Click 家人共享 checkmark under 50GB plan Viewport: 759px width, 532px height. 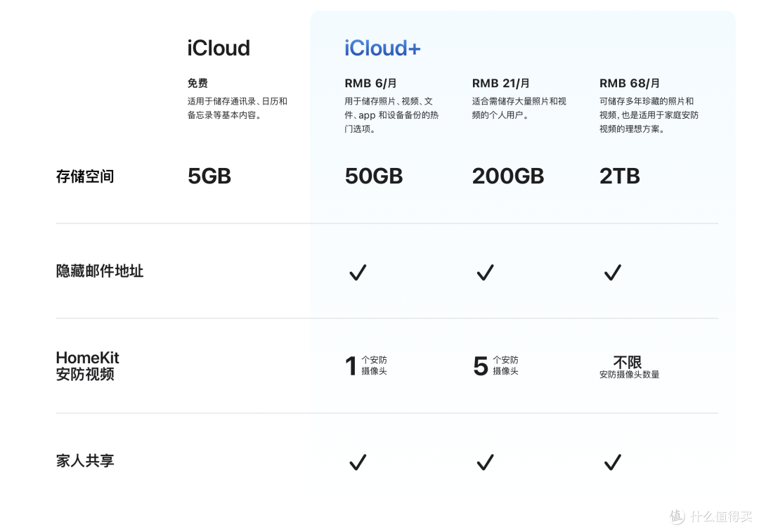(358, 462)
